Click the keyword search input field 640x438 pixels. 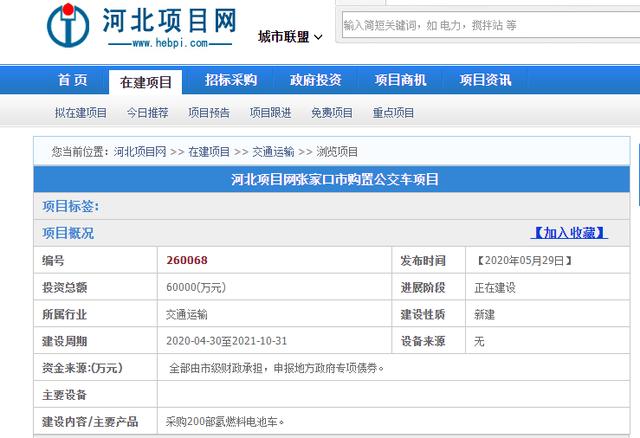[491, 25]
